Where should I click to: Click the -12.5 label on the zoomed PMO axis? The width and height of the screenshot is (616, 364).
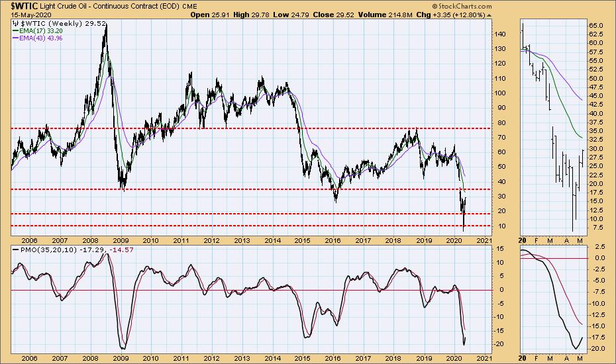pyautogui.click(x=596, y=314)
